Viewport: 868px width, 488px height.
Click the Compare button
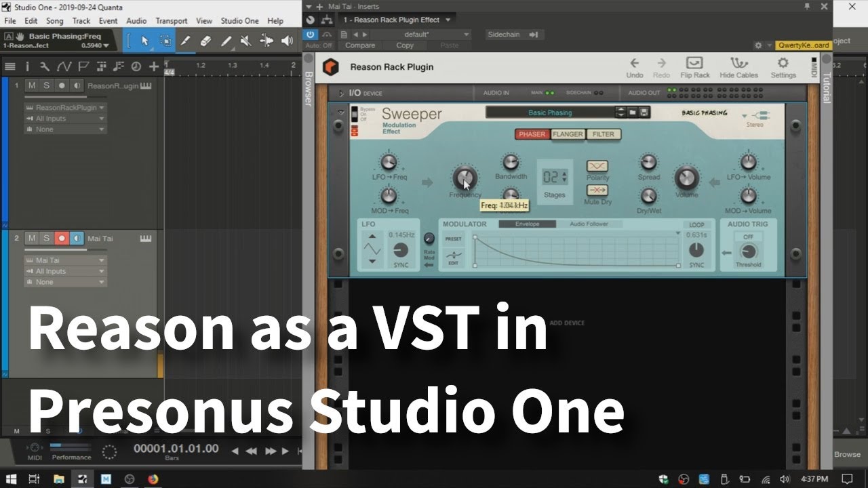(360, 45)
